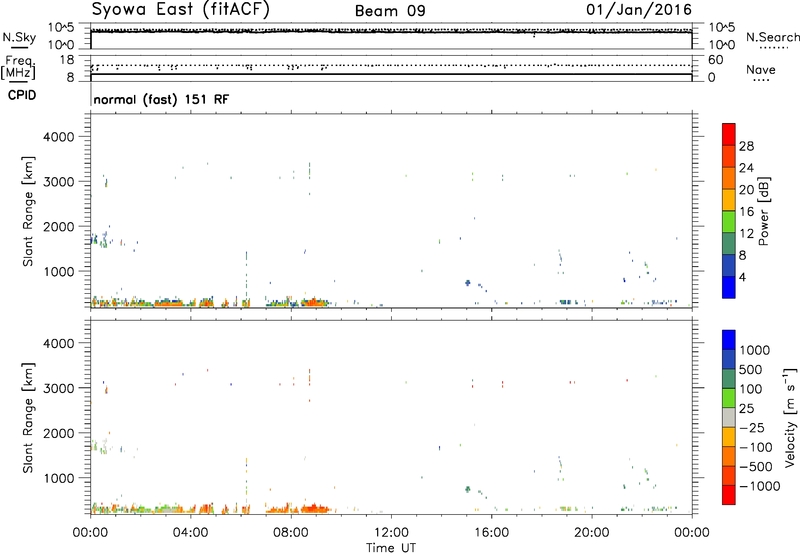This screenshot has width=800, height=554.
Task: Click the velocity scale value '100'
Action: (x=751, y=389)
